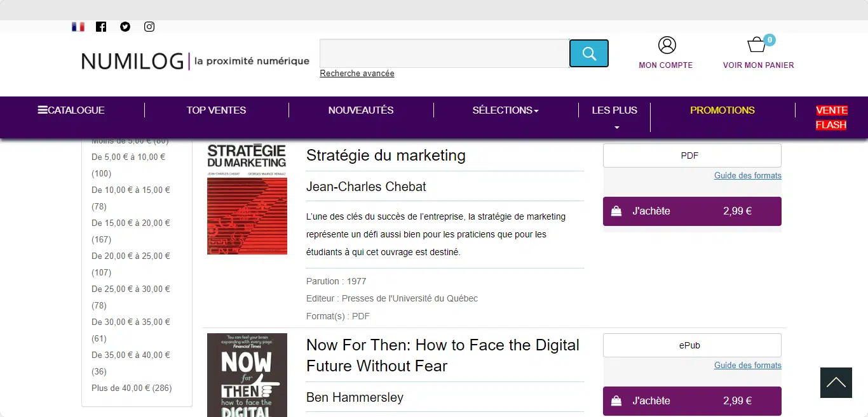Open the Promotions page
Viewport: 868px width, 417px height.
tap(722, 110)
